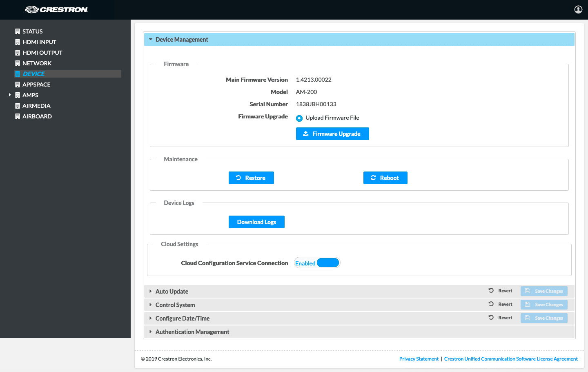
Task: Open Crestron Unified Communication Software License Agreement
Action: click(511, 359)
